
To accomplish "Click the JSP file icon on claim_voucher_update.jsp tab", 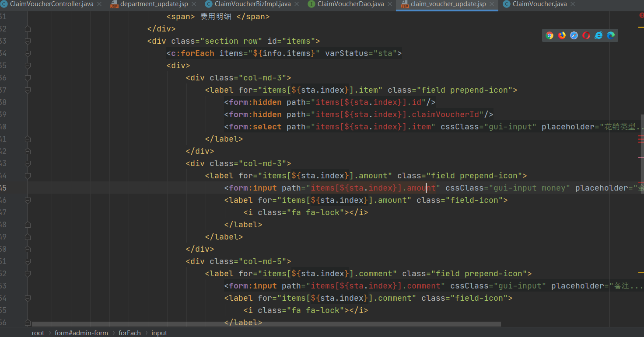I will (405, 4).
